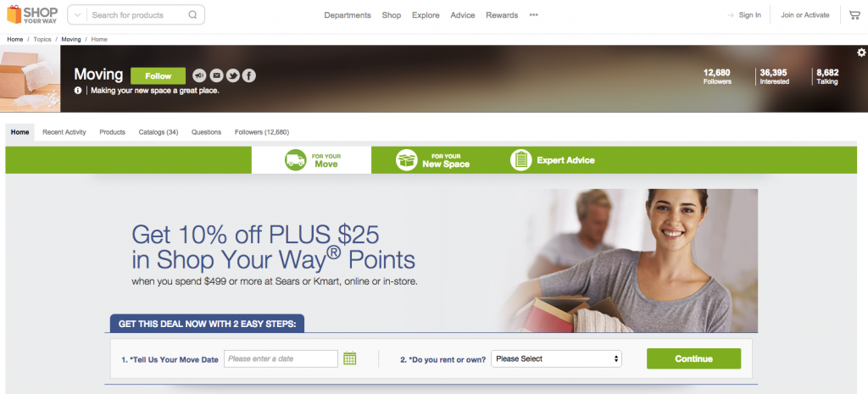Click the Shop Your Way logo
The image size is (868, 394).
(32, 14)
